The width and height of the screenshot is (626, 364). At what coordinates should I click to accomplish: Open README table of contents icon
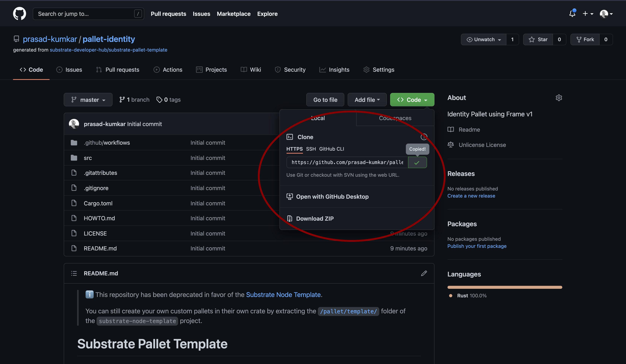pos(74,273)
